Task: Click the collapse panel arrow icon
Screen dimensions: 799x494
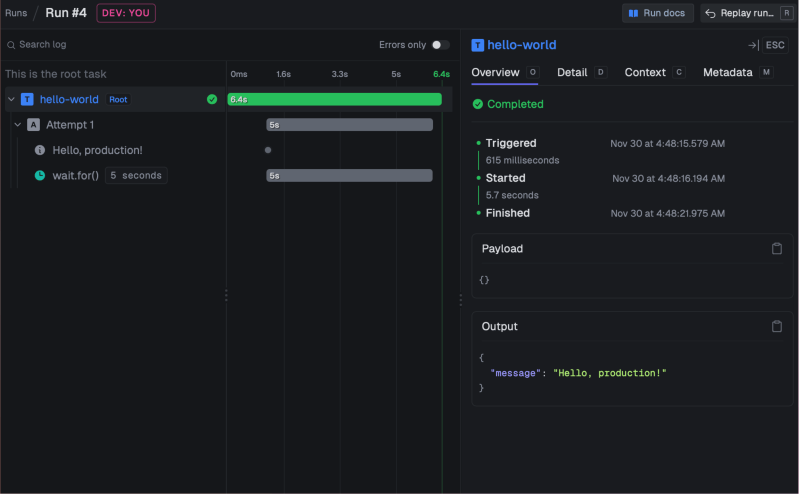Action: point(753,45)
